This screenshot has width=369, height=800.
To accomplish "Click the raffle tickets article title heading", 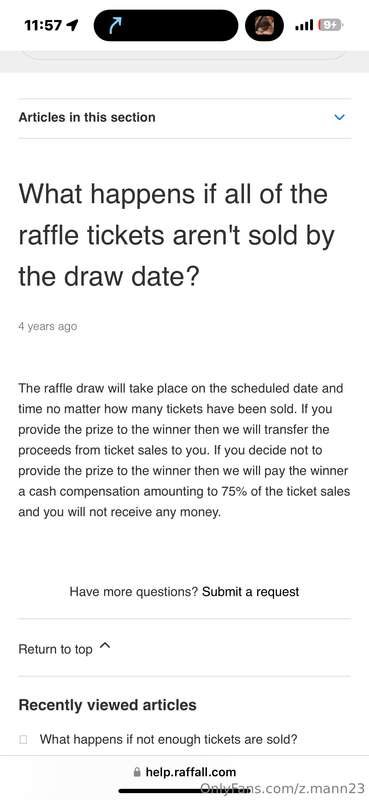I will (x=177, y=236).
